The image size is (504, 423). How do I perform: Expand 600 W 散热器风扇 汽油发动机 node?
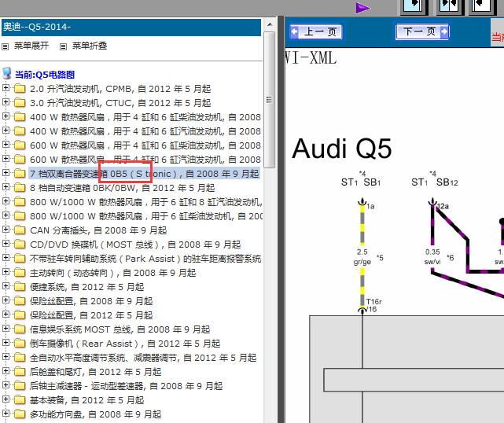6,159
